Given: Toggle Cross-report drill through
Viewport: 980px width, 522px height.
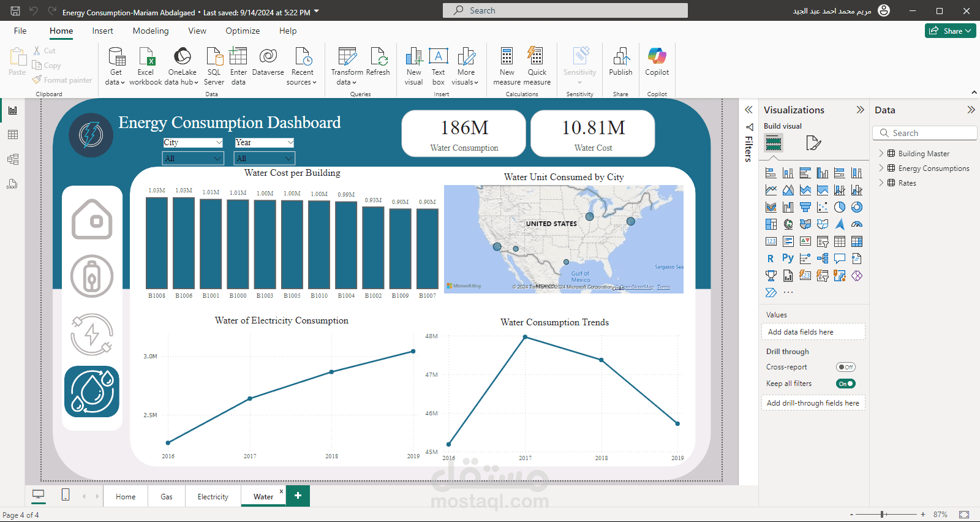Looking at the screenshot, I should pos(846,367).
